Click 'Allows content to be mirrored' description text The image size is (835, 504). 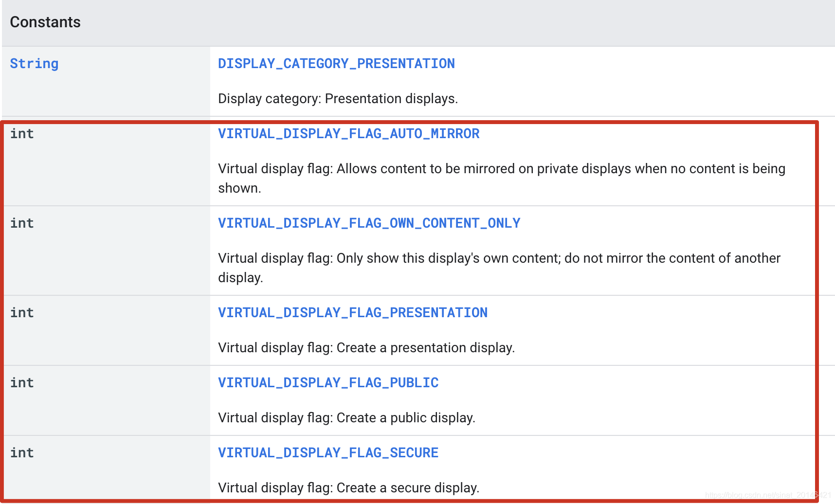tap(502, 178)
